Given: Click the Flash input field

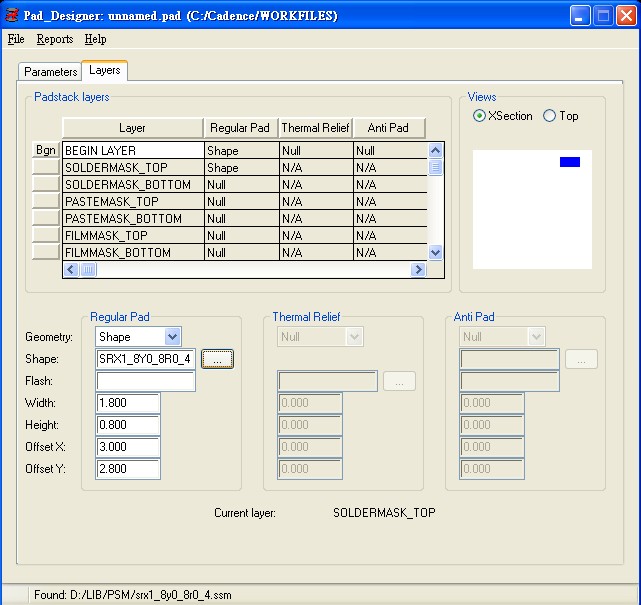Looking at the screenshot, I should point(145,381).
